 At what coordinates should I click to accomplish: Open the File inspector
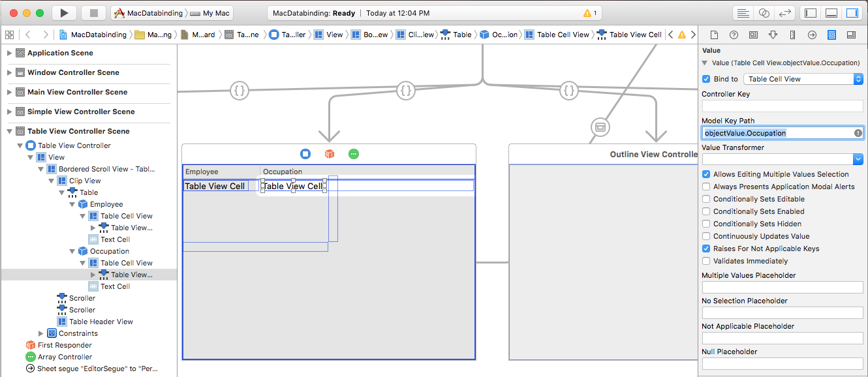point(714,35)
